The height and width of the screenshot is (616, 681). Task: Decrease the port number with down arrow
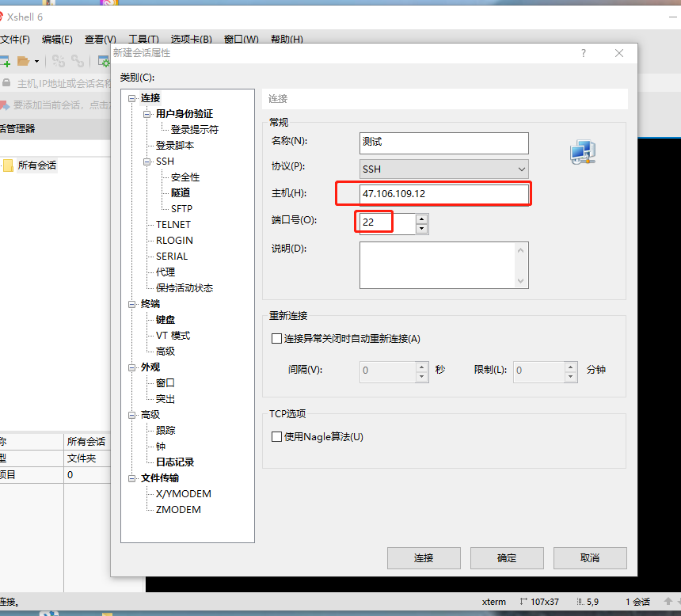point(422,229)
